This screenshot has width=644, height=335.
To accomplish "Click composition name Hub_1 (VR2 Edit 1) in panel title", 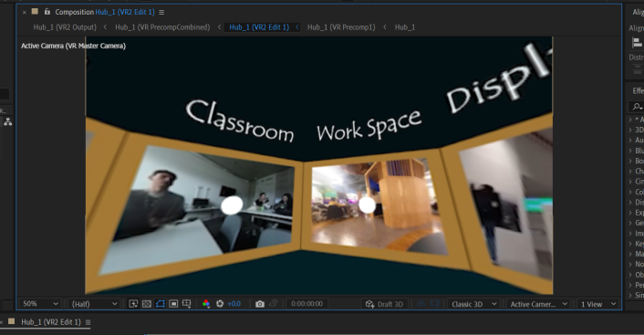I will (125, 13).
